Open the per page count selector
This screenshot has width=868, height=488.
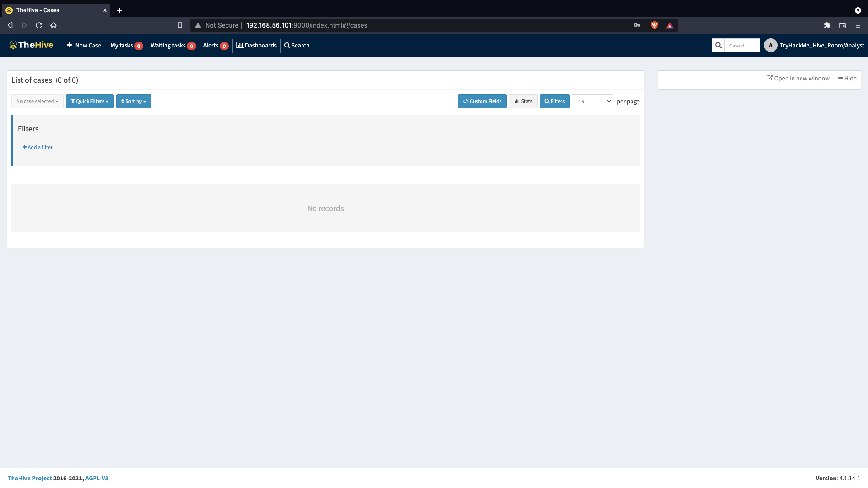(592, 101)
